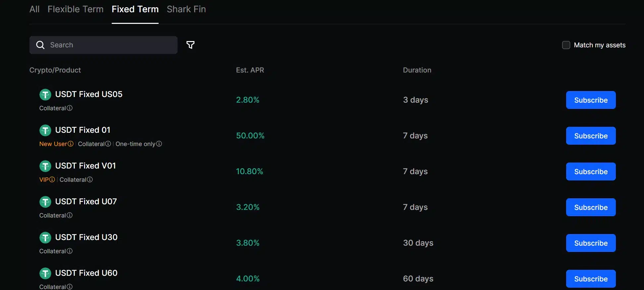Click Collateral info icon under USDT Fixed US05

70,108
